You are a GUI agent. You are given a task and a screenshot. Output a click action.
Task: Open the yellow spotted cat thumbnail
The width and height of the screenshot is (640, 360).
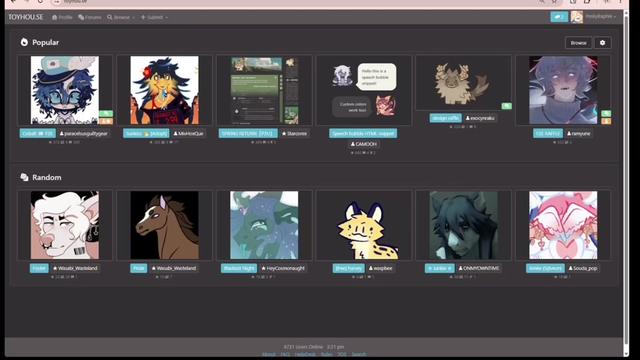(364, 225)
